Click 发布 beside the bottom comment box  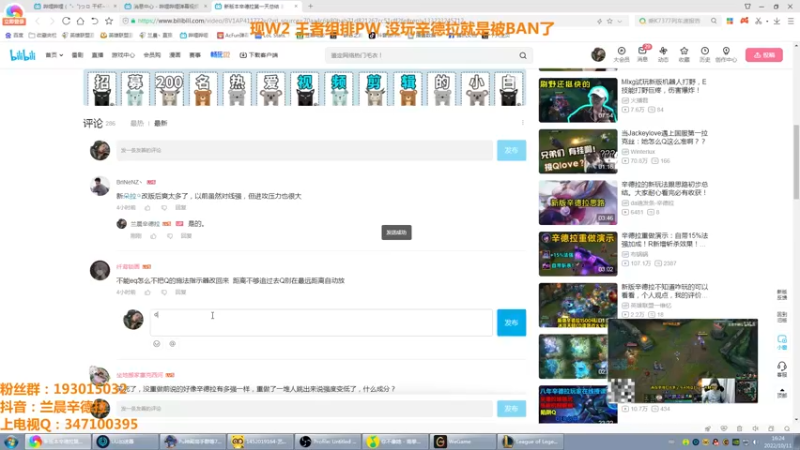511,409
